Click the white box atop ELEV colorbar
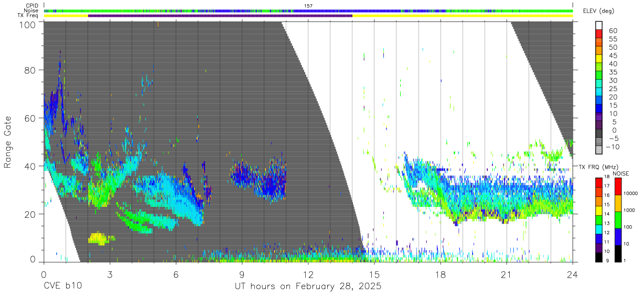This screenshot has width=644, height=297. [x=599, y=25]
